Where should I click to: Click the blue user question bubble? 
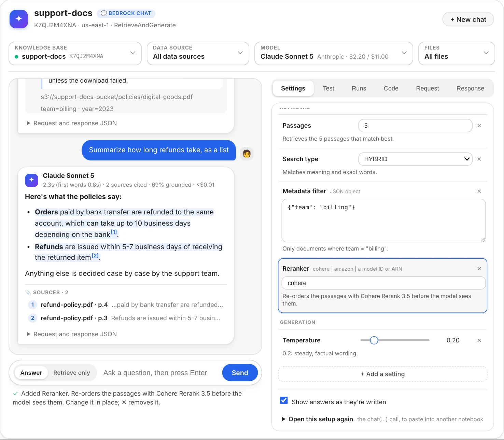pos(159,150)
